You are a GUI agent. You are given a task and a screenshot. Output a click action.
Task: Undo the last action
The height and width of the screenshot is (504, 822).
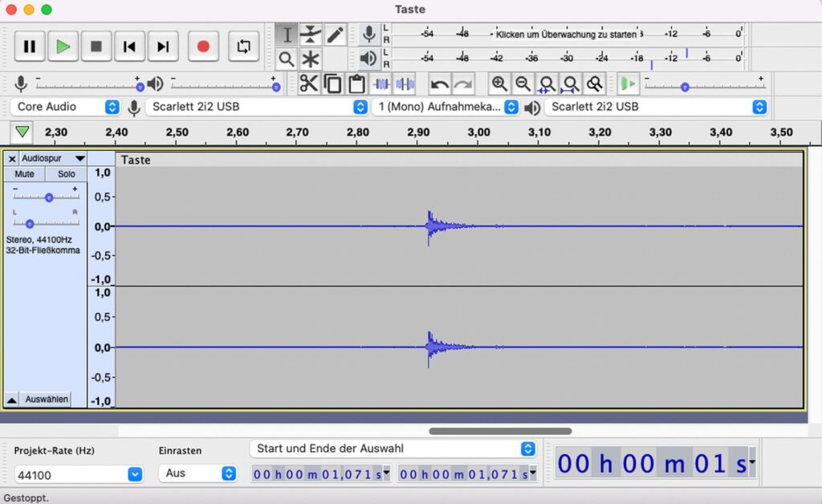click(439, 83)
